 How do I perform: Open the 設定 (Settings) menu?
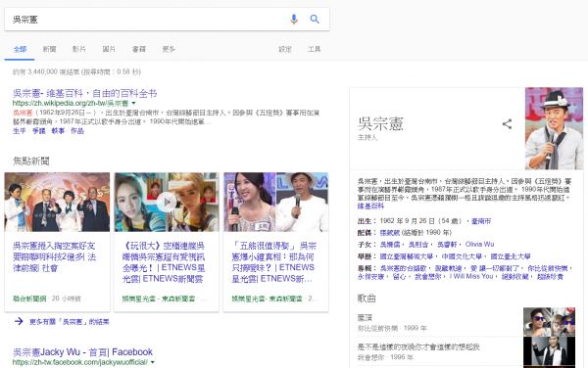(285, 49)
